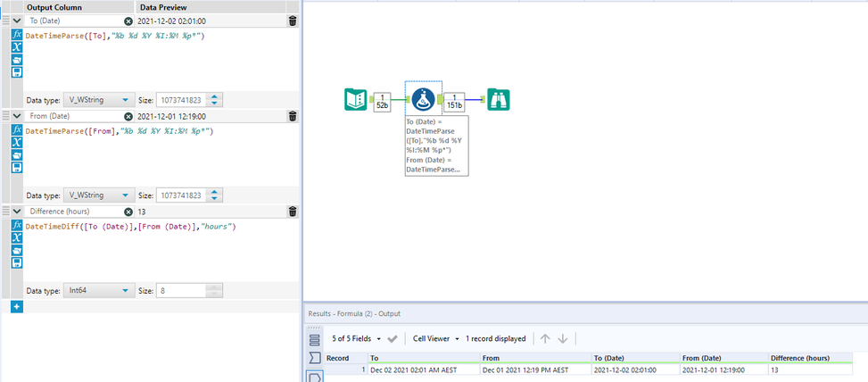Collapse the To (Date) expression

point(17,21)
